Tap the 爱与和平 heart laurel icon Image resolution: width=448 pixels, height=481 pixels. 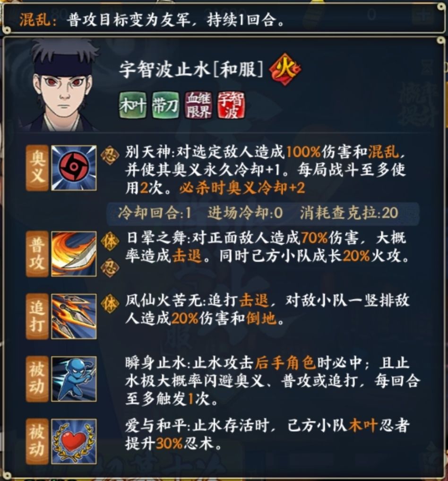[74, 441]
